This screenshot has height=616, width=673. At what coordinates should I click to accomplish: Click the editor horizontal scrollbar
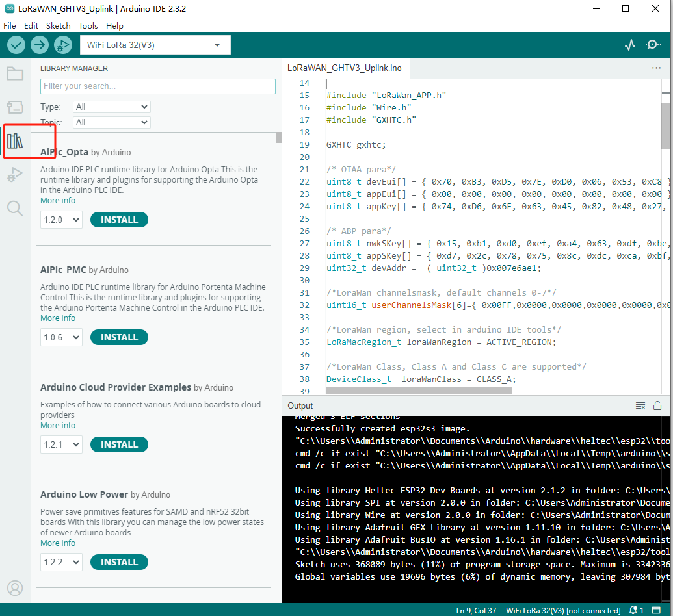[419, 391]
